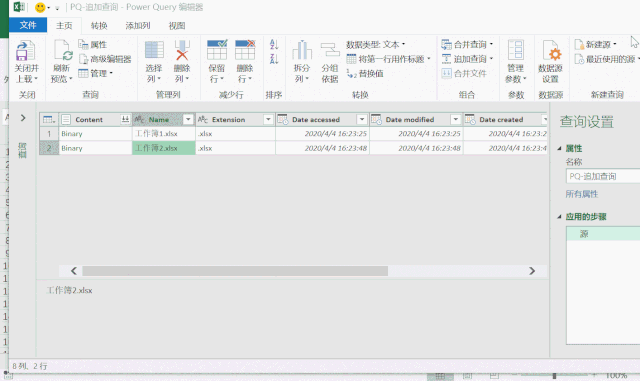Screen dimensions: 640x381
Task: Click the Extension column text type icon
Action: tap(203, 119)
